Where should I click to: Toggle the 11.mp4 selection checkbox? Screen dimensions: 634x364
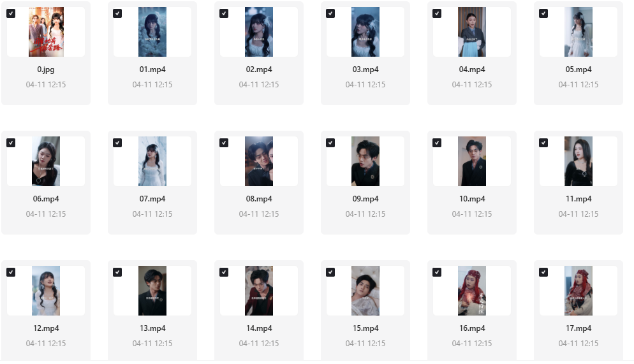coord(543,143)
